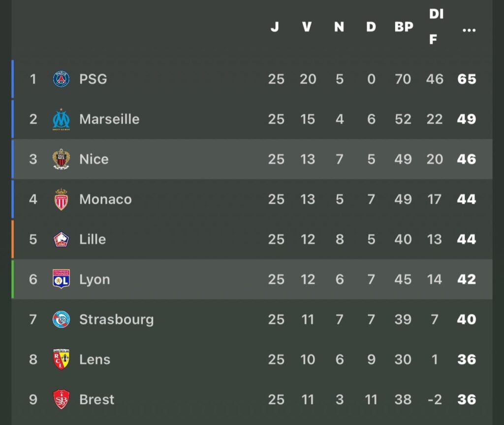This screenshot has height=425, width=504.
Task: Click the Monaco club crest
Action: [61, 199]
